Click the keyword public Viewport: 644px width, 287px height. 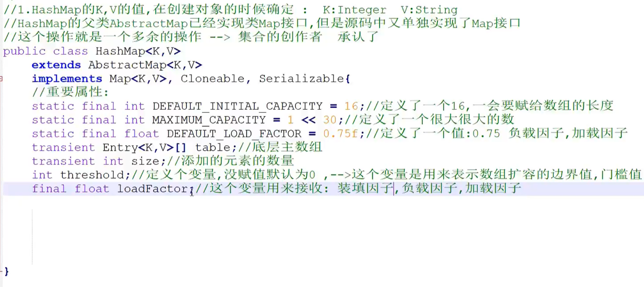click(x=24, y=51)
